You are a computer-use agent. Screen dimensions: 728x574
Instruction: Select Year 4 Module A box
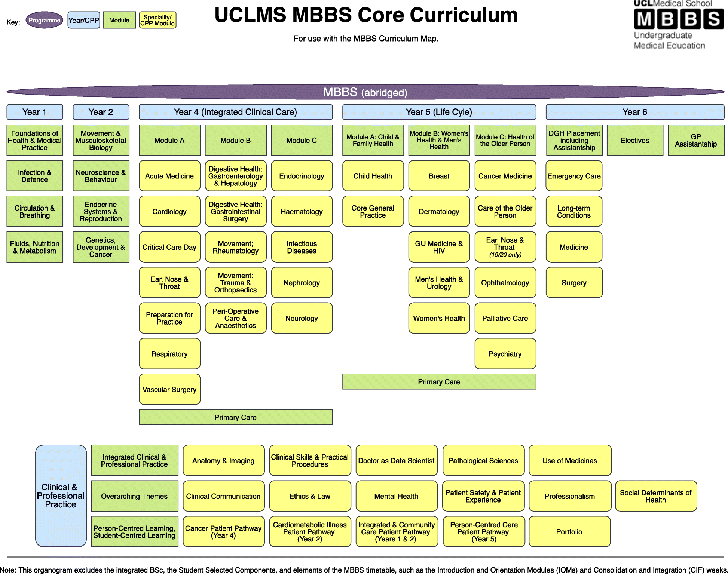click(x=169, y=140)
